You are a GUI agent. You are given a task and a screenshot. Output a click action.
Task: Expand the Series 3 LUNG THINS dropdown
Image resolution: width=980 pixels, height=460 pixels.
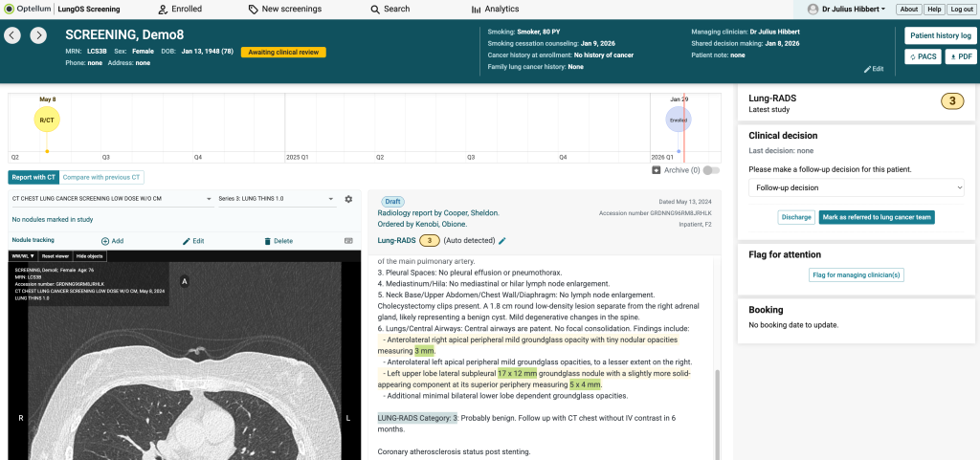click(277, 199)
